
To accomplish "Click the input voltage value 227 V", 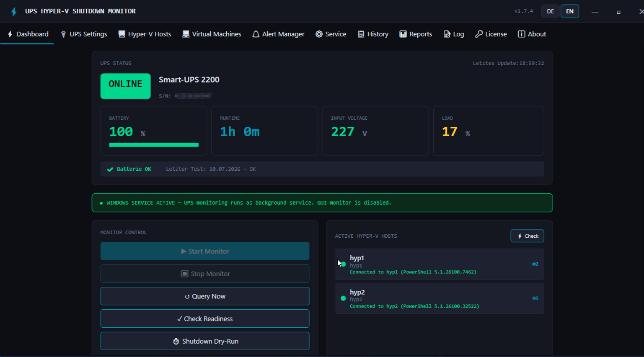I will (349, 132).
